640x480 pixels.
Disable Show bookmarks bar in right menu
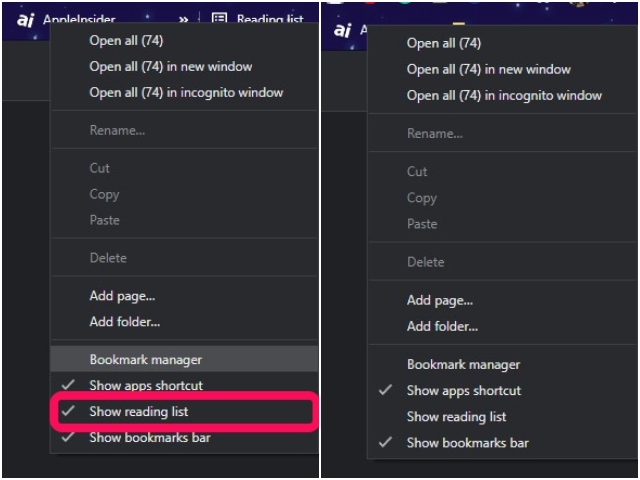click(467, 442)
